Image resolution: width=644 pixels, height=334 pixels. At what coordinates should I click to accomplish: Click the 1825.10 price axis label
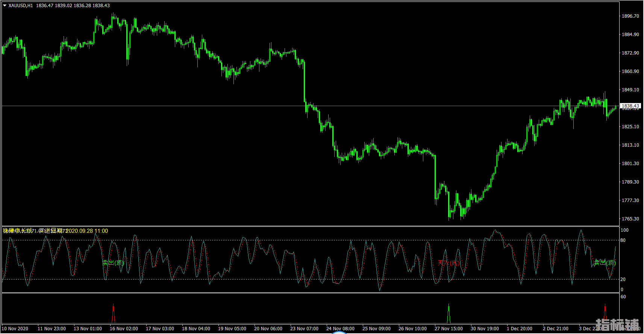click(x=630, y=127)
